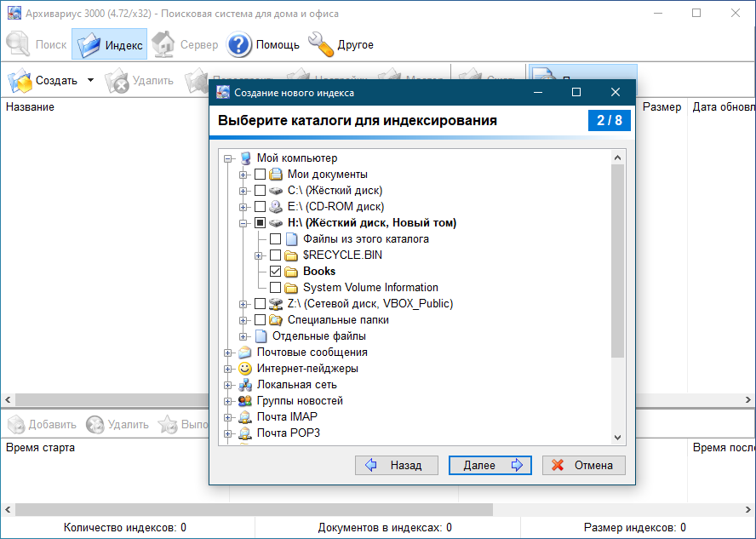Click right arrow of index list scrollbar
The height and width of the screenshot is (539, 756).
(748, 399)
